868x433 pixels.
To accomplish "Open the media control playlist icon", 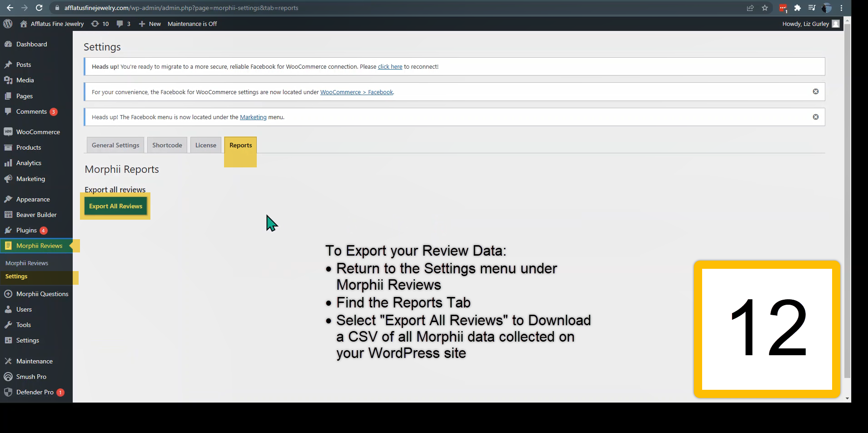I will [x=812, y=8].
